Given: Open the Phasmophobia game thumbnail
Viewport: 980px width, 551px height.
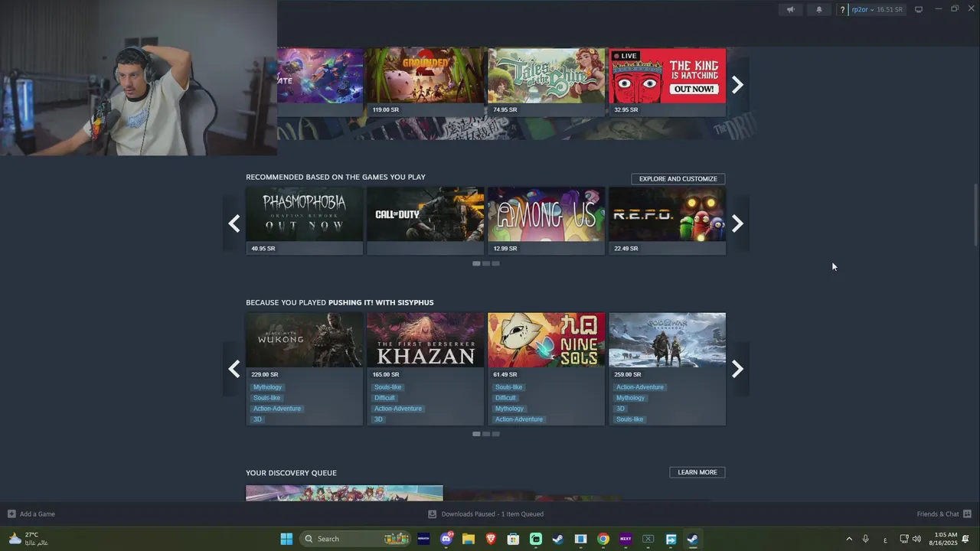Looking at the screenshot, I should (x=304, y=214).
